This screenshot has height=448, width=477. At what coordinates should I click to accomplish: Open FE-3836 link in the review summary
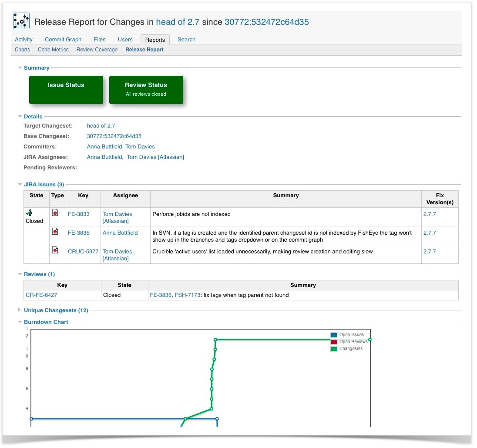click(x=161, y=295)
